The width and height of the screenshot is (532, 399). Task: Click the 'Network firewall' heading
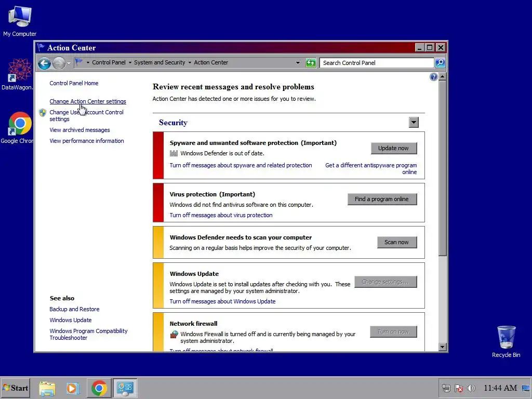click(x=193, y=324)
